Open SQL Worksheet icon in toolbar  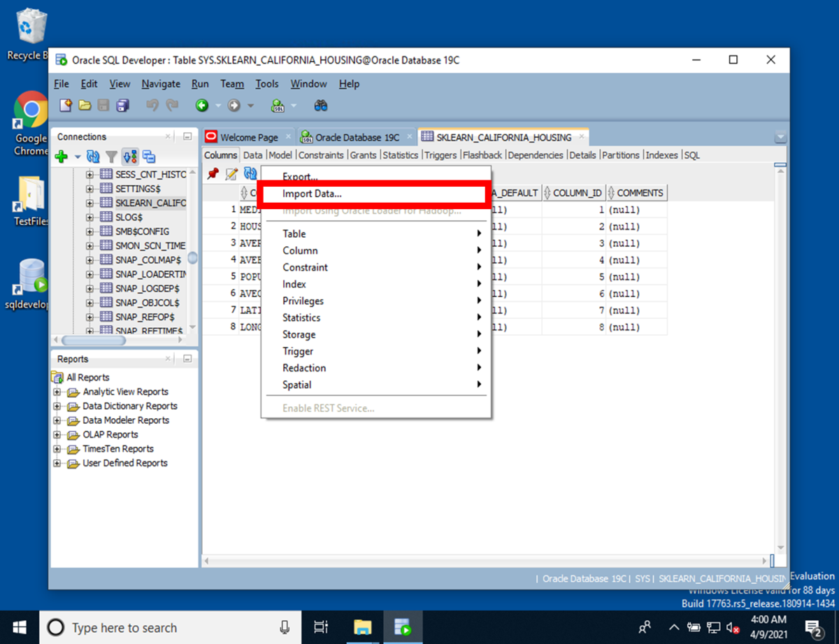[278, 106]
